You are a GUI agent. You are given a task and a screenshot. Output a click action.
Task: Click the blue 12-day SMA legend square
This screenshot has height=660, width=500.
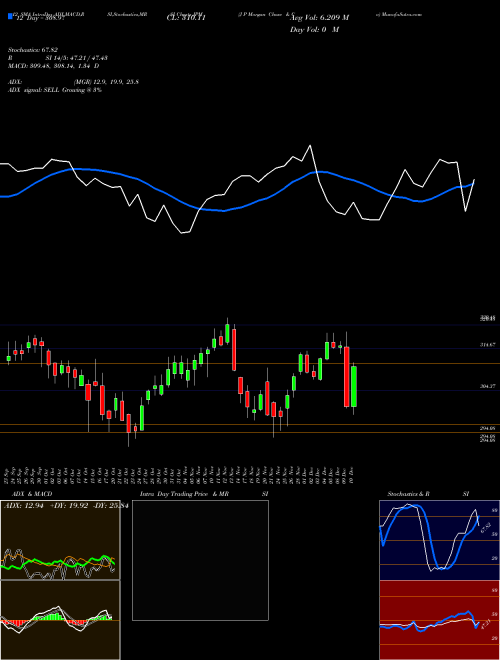click(x=10, y=17)
